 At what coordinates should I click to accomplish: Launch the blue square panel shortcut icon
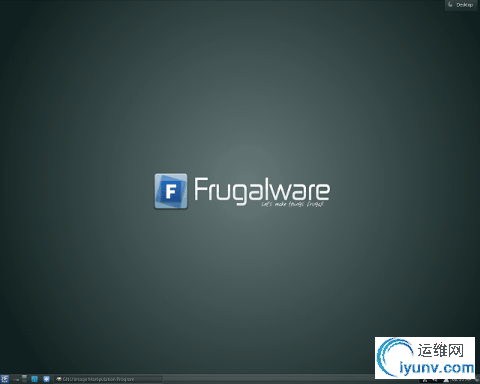coord(34,379)
